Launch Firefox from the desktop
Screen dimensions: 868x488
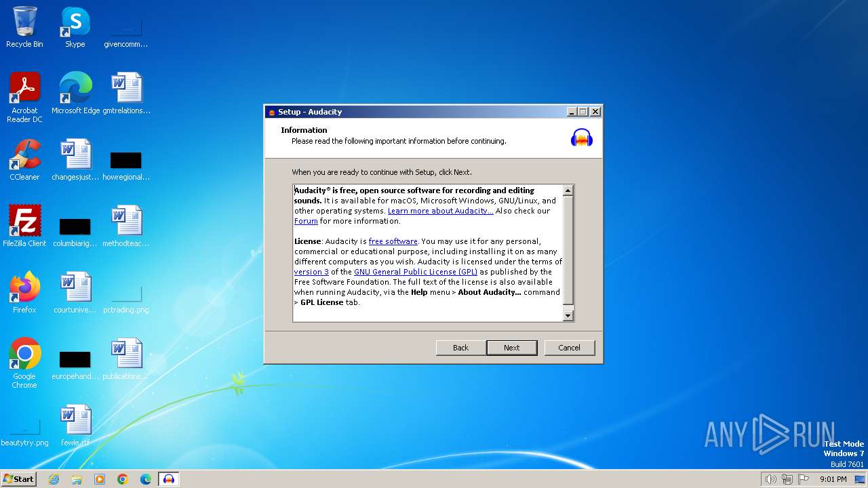click(24, 292)
